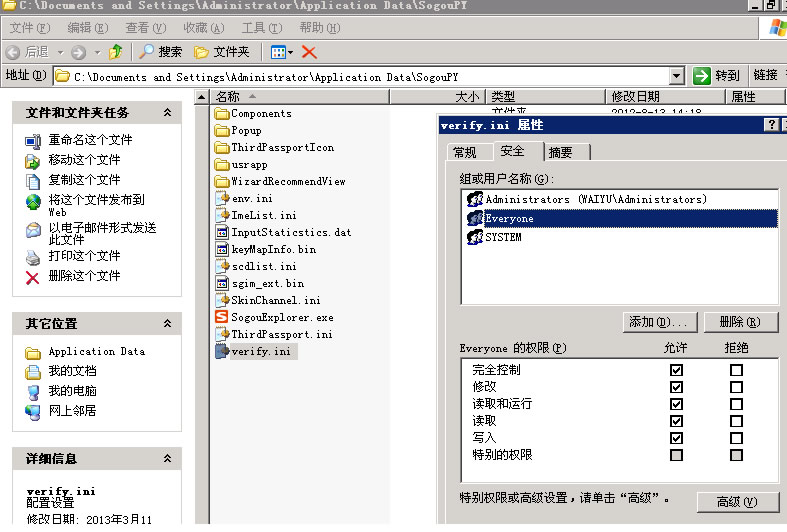Open the 文件(F) menu
Image resolution: width=787 pixels, height=532 pixels.
(x=30, y=28)
